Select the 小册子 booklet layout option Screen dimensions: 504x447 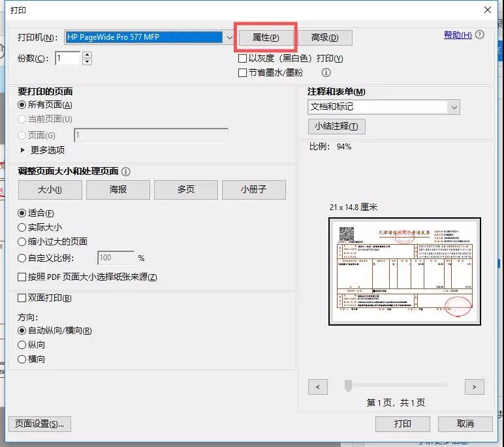(253, 190)
